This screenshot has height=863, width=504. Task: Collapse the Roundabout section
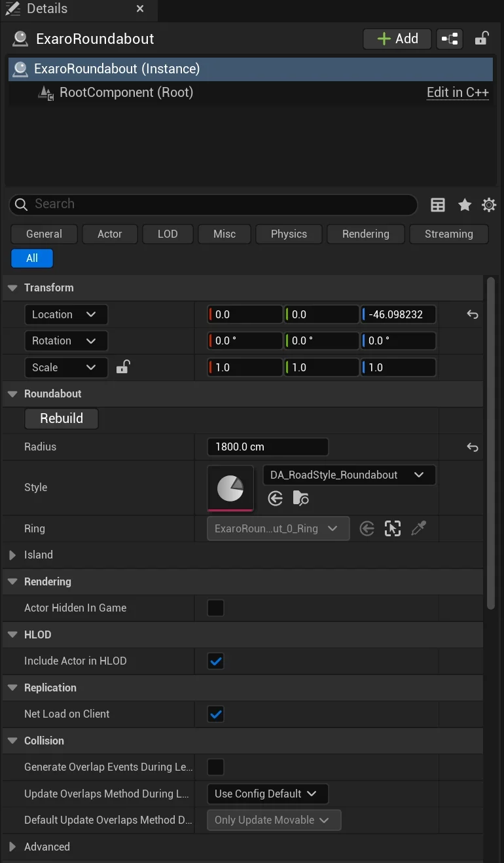coord(12,394)
